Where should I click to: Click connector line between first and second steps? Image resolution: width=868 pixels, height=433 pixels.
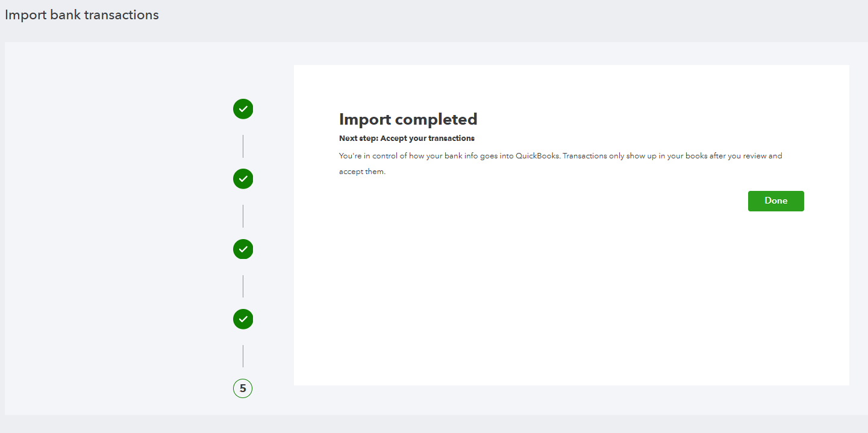243,146
